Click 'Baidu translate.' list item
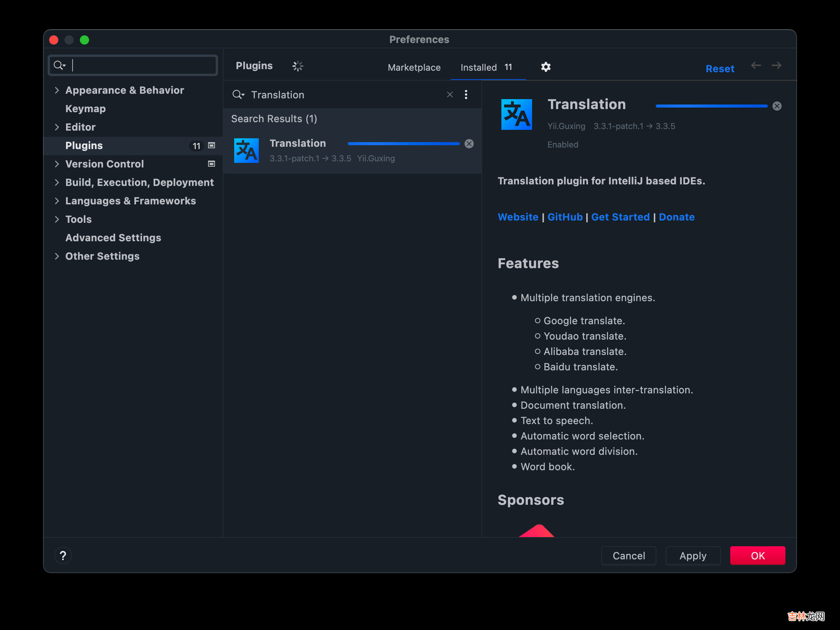The width and height of the screenshot is (840, 630). point(581,367)
